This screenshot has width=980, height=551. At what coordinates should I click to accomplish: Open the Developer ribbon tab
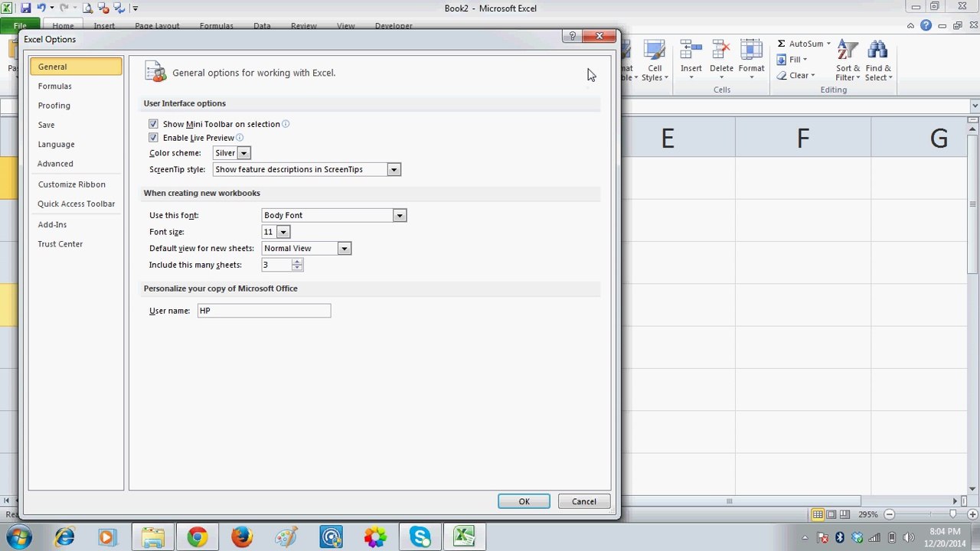pyautogui.click(x=394, y=26)
